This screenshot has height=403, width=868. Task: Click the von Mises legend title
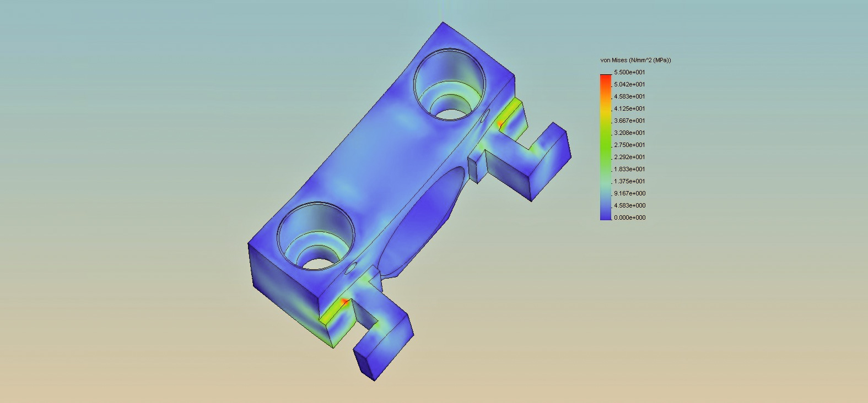pos(635,60)
